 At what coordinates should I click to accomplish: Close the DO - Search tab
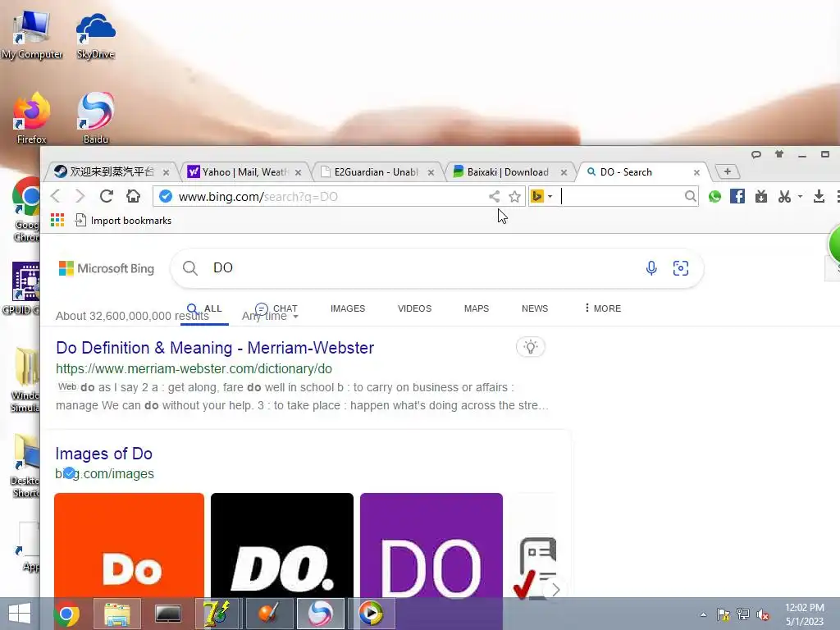[696, 172]
